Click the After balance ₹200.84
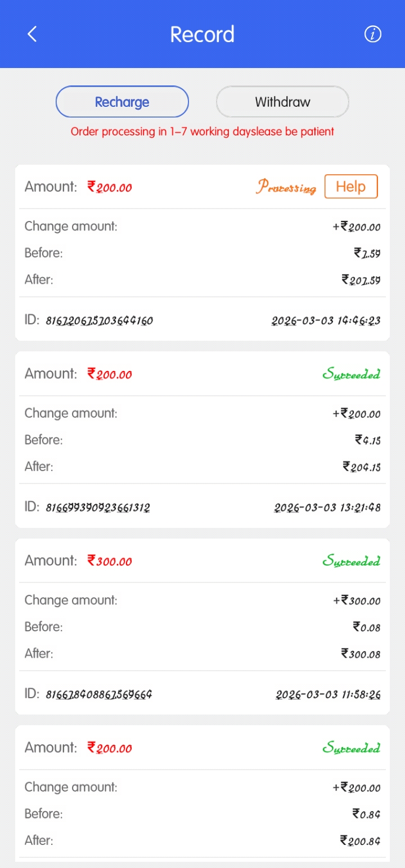The image size is (405, 868). pyautogui.click(x=360, y=840)
